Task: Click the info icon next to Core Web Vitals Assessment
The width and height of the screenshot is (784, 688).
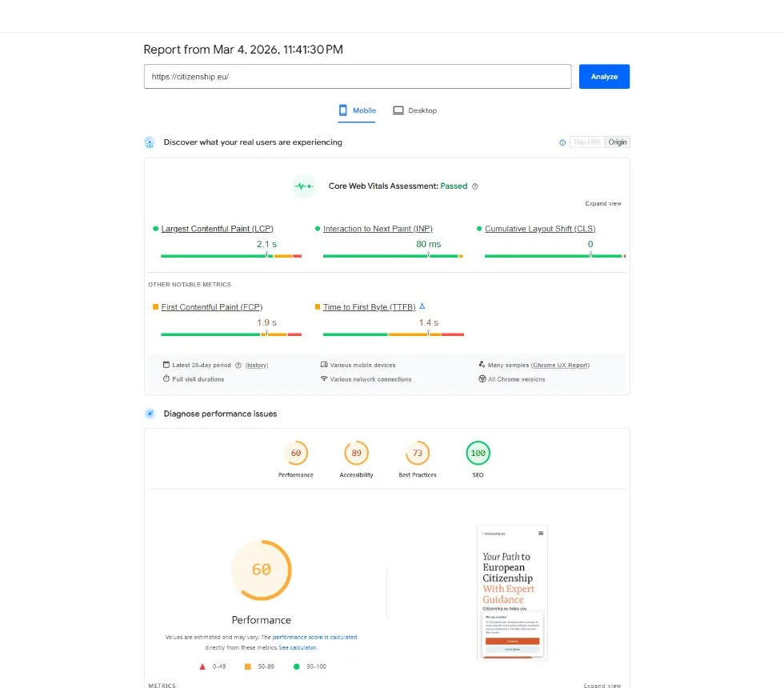Action: 475,186
